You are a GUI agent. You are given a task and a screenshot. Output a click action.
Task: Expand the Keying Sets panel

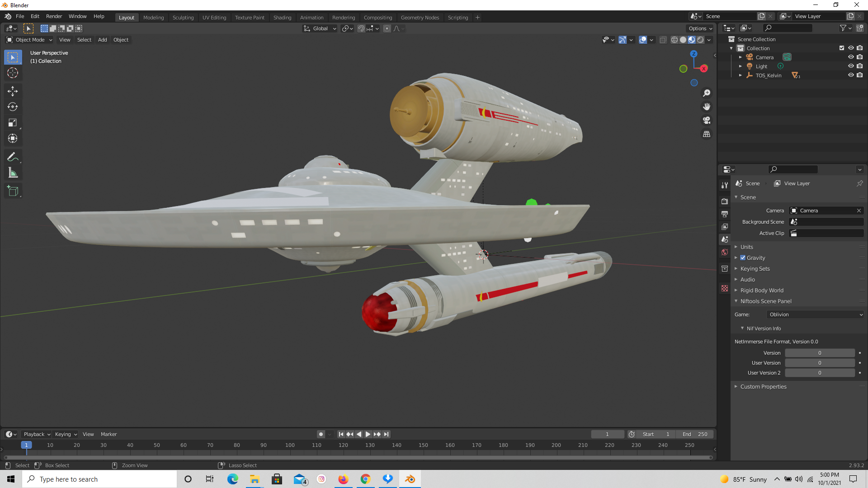click(x=755, y=268)
